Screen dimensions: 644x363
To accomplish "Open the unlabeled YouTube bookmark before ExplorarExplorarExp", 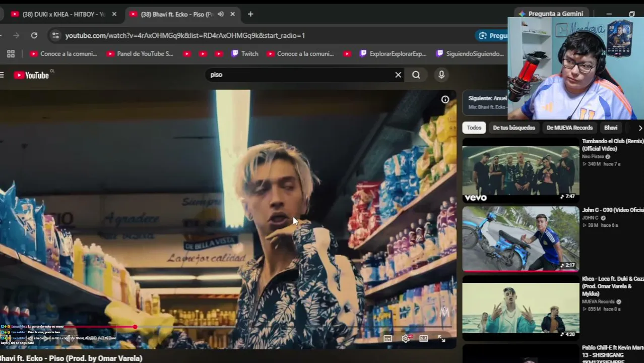I will 347,54.
